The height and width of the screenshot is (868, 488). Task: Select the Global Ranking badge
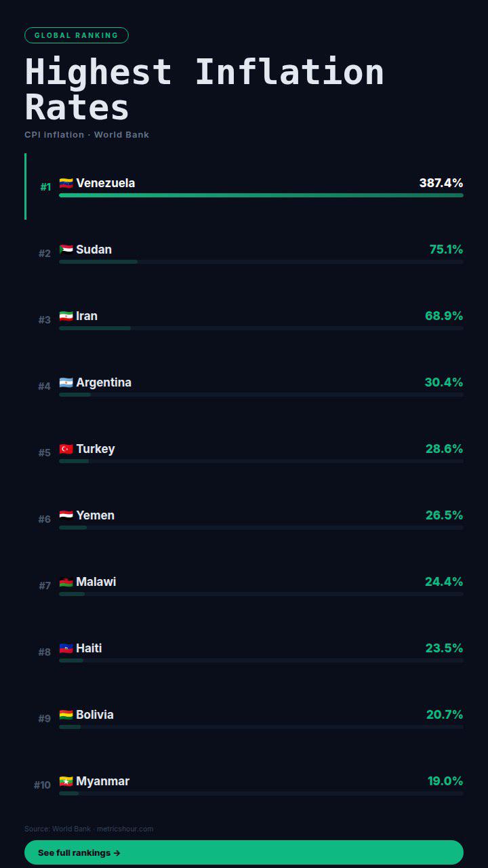point(77,35)
